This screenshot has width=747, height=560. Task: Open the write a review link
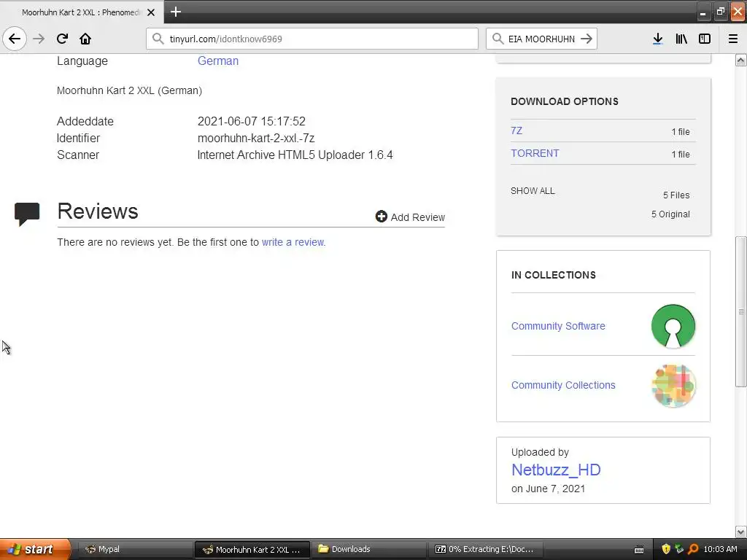[293, 242]
